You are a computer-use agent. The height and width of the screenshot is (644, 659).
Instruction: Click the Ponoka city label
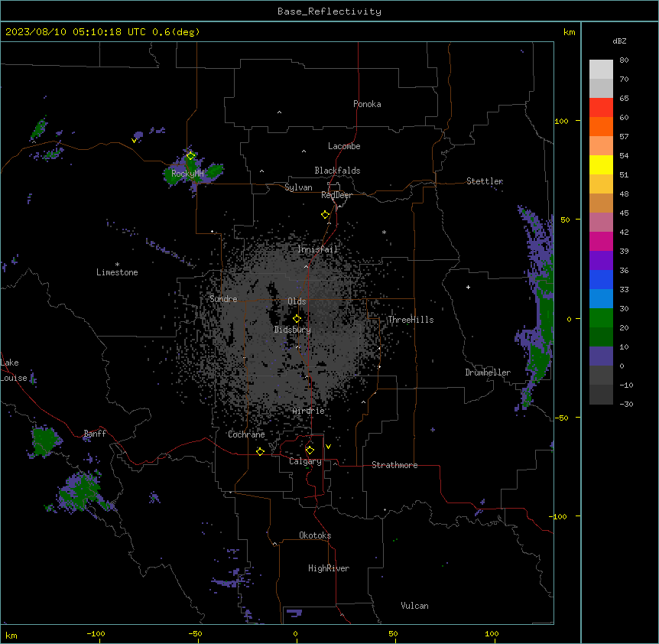point(367,104)
